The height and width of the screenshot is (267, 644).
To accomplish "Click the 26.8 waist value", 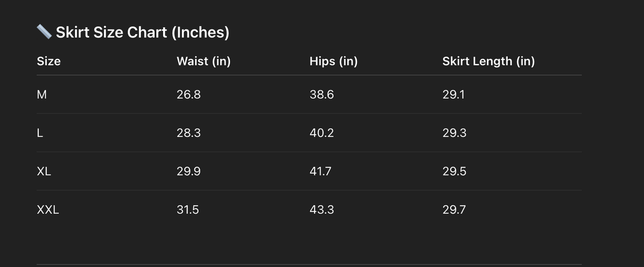I will click(189, 95).
